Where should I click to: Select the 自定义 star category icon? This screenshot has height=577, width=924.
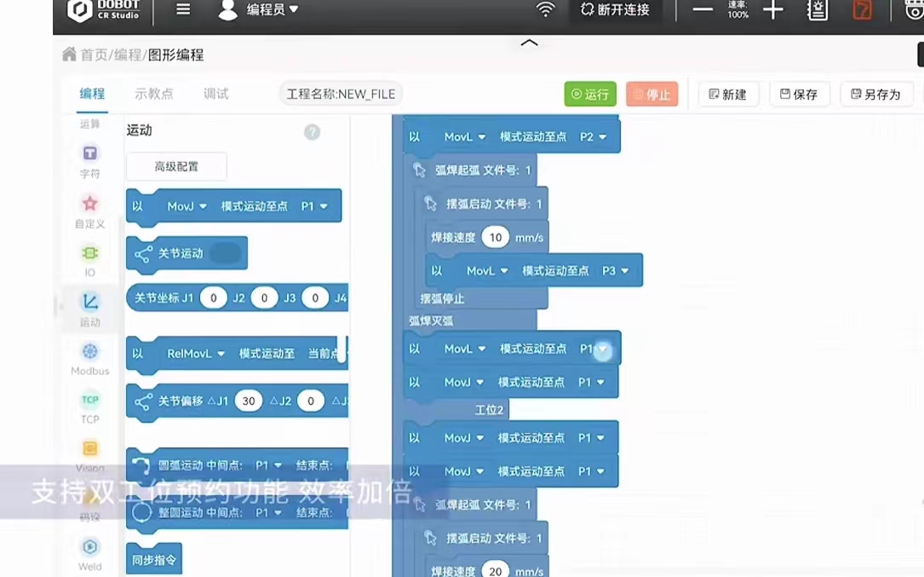pyautogui.click(x=89, y=204)
